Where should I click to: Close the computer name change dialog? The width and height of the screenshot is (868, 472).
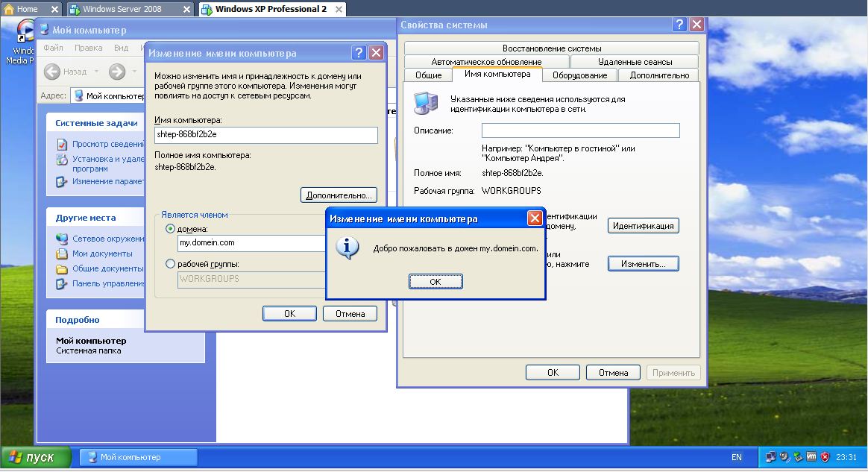tap(377, 52)
